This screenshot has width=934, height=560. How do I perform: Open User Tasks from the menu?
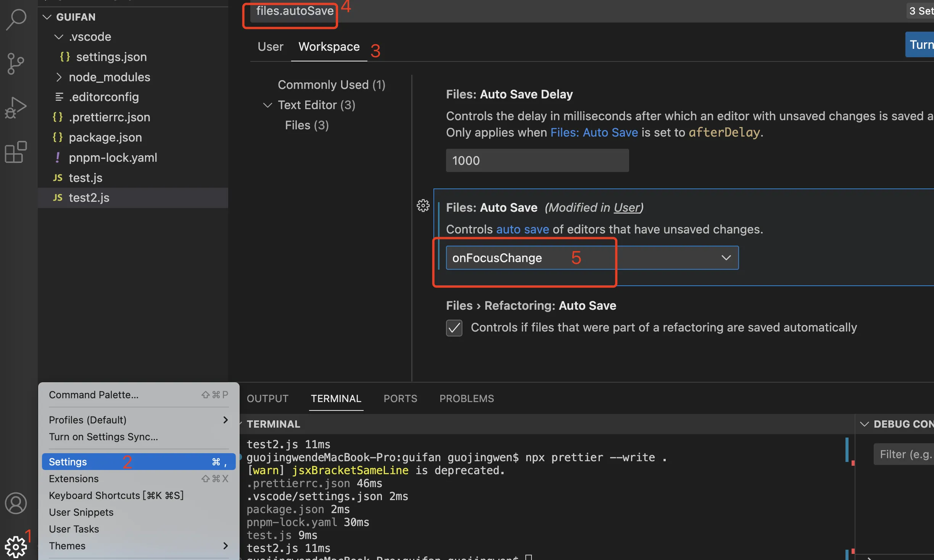click(139, 529)
